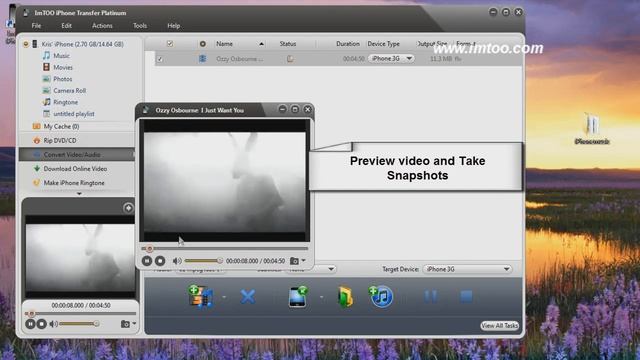Click the pause conversion toolbar button
Image resolution: width=640 pixels, height=360 pixels.
pyautogui.click(x=431, y=296)
